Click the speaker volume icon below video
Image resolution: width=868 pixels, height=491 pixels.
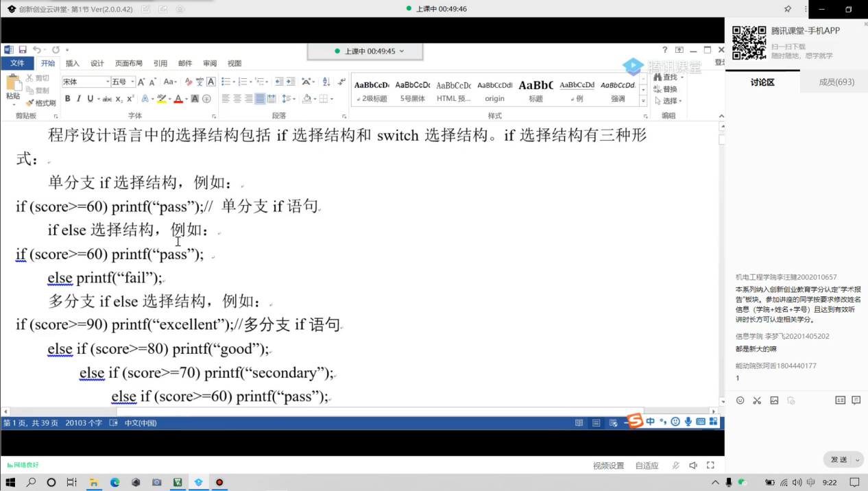[693, 466]
